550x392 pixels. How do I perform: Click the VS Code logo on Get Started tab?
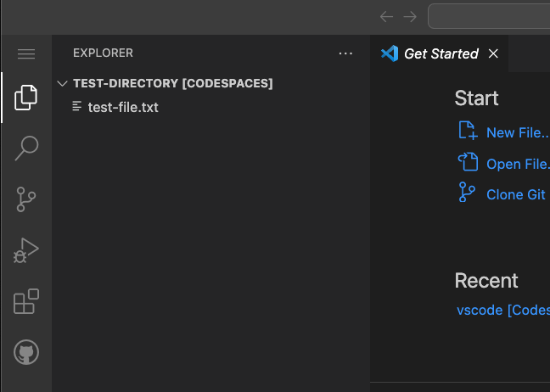click(x=390, y=53)
